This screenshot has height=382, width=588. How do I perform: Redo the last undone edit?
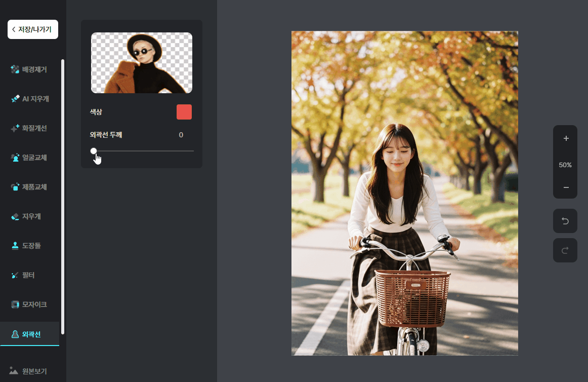(565, 250)
